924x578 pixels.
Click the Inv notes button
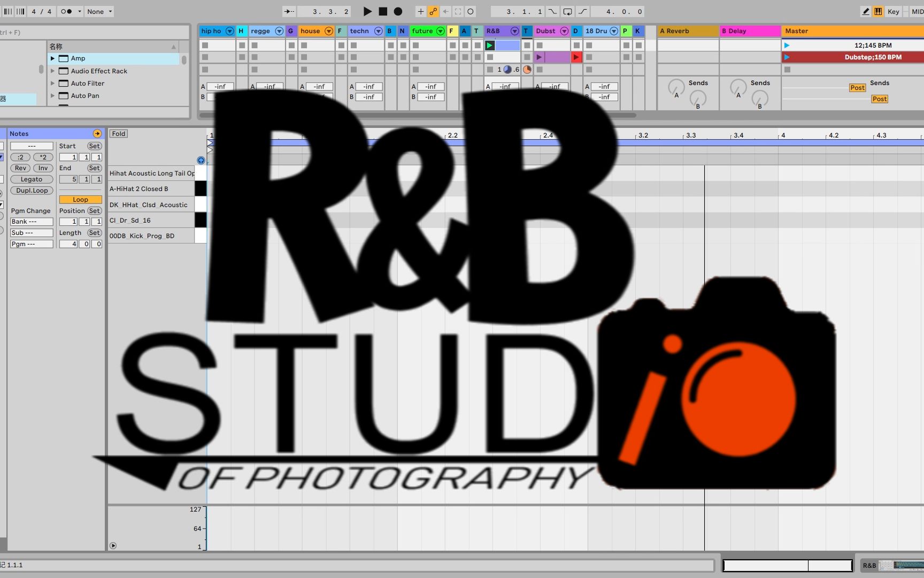[x=43, y=168]
